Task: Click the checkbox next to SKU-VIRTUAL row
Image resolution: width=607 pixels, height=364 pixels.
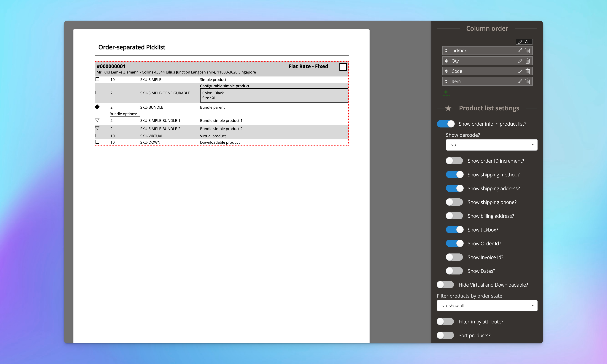Action: 98,135
